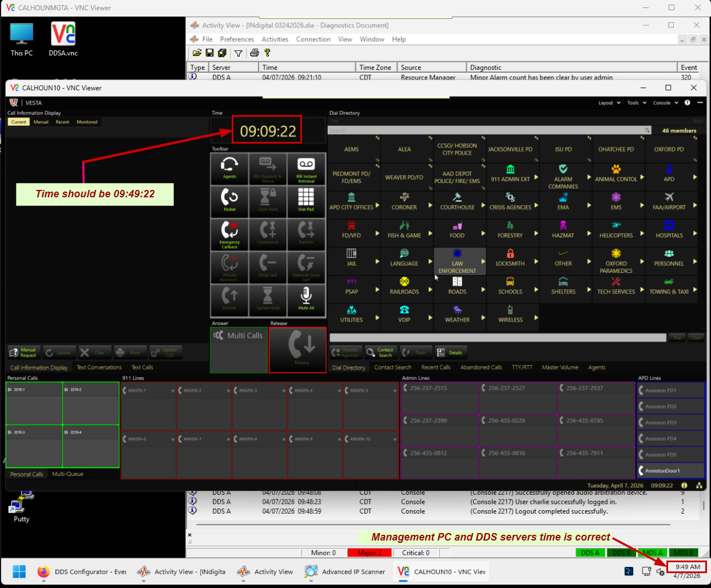Open the Dial Pad grid
711x588 pixels.
(x=306, y=201)
